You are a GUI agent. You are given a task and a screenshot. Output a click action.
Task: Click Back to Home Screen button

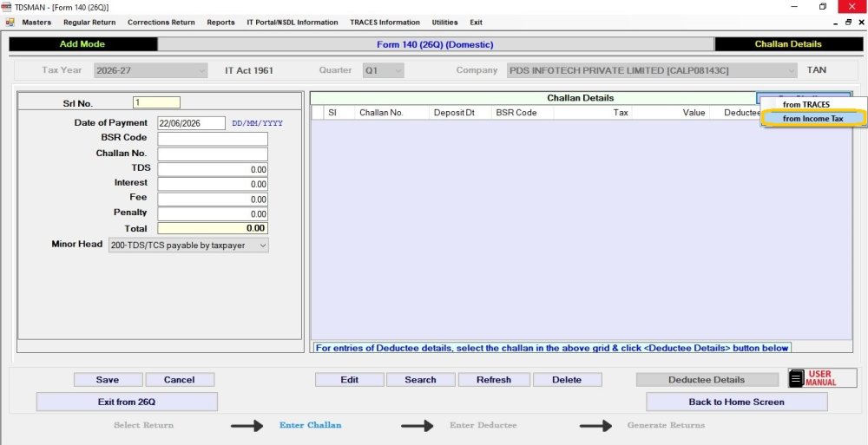pyautogui.click(x=737, y=402)
